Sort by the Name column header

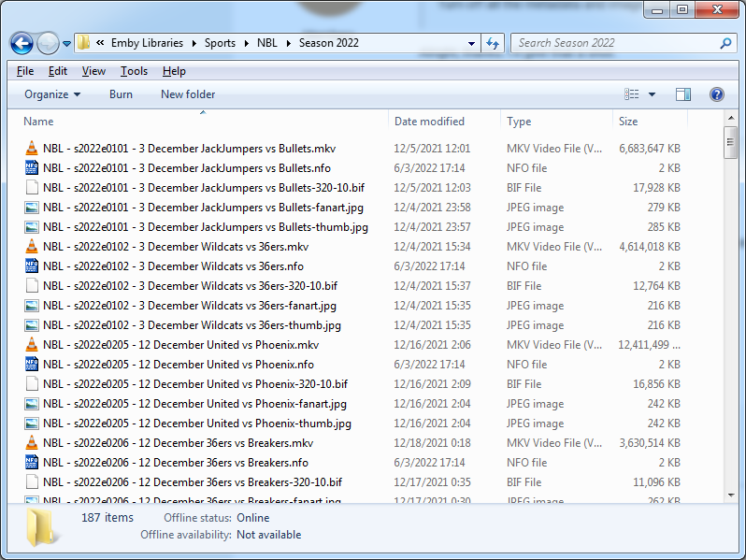click(x=38, y=122)
